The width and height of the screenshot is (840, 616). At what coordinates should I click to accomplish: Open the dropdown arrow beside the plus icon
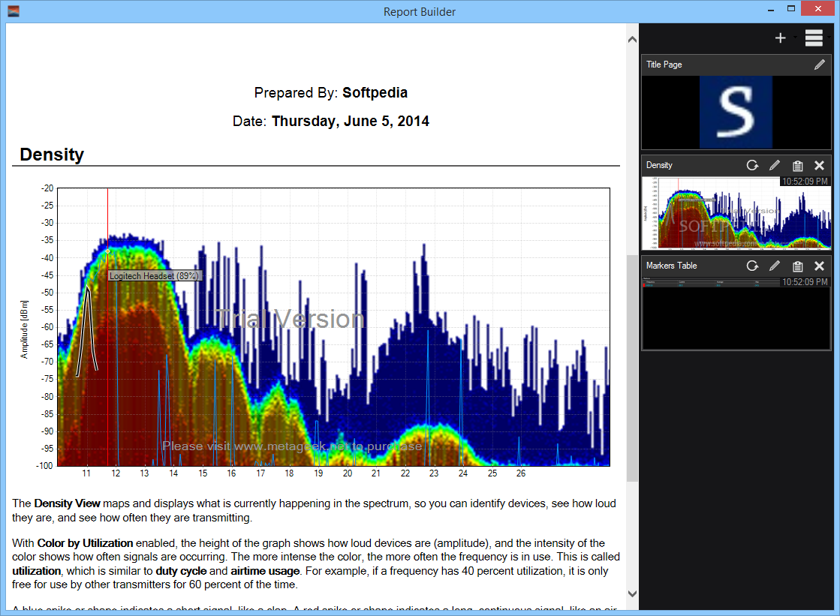[x=796, y=38]
